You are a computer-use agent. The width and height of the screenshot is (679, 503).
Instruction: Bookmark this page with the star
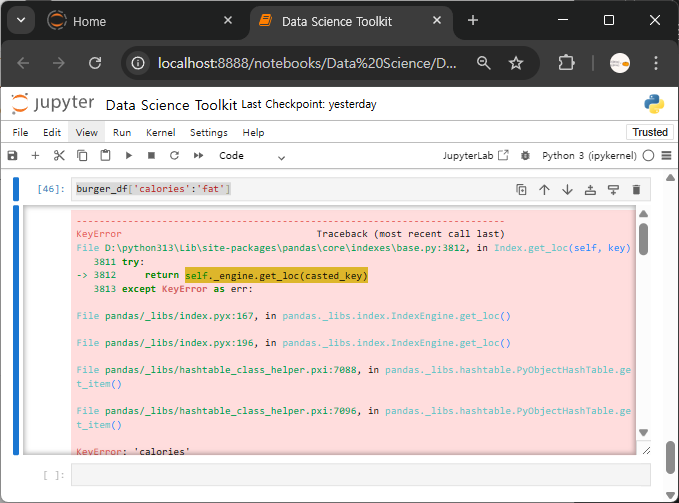516,63
